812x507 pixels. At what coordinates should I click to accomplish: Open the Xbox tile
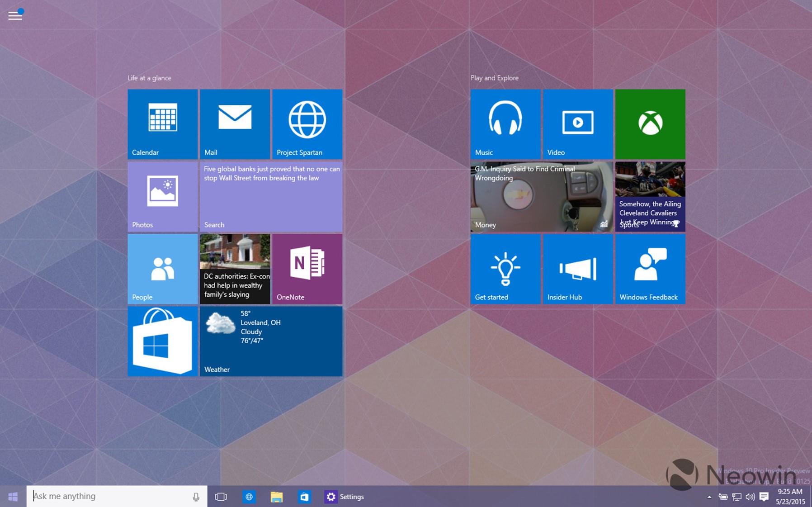(x=650, y=124)
